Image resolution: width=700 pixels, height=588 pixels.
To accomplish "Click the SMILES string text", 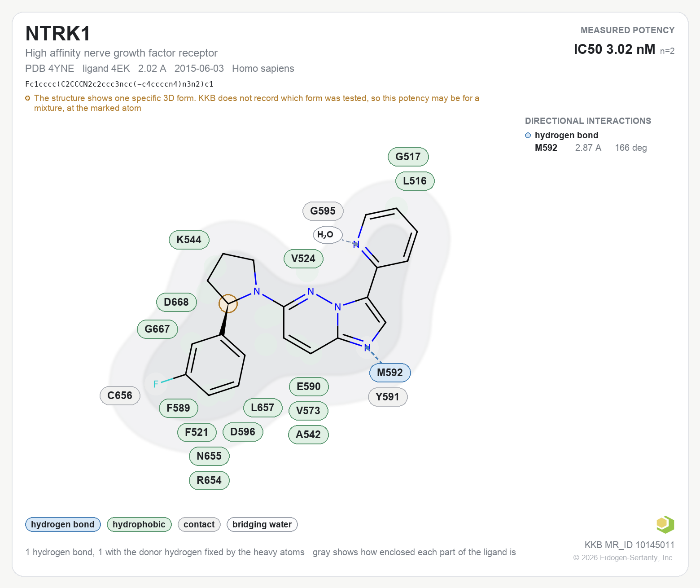I will pyautogui.click(x=119, y=84).
